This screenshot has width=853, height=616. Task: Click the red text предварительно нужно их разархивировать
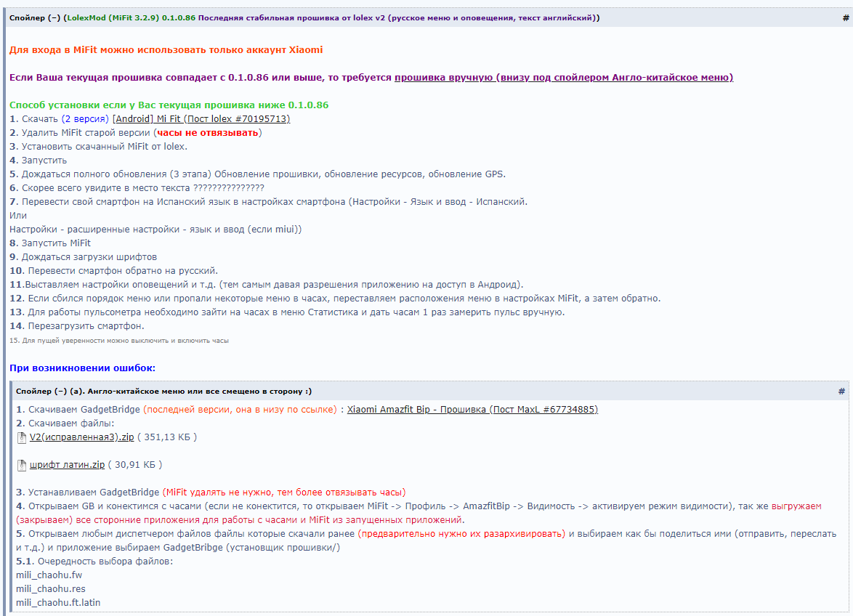(461, 535)
